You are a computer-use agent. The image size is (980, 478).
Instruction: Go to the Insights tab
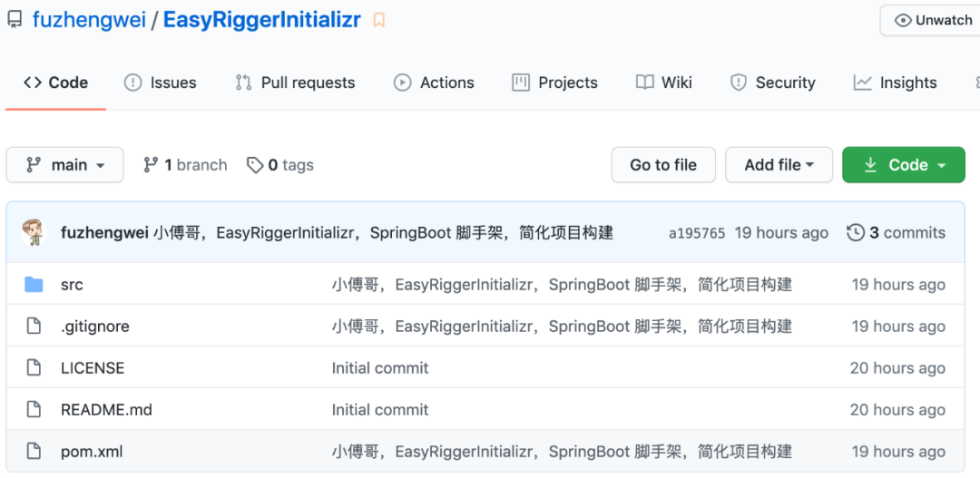pyautogui.click(x=895, y=83)
